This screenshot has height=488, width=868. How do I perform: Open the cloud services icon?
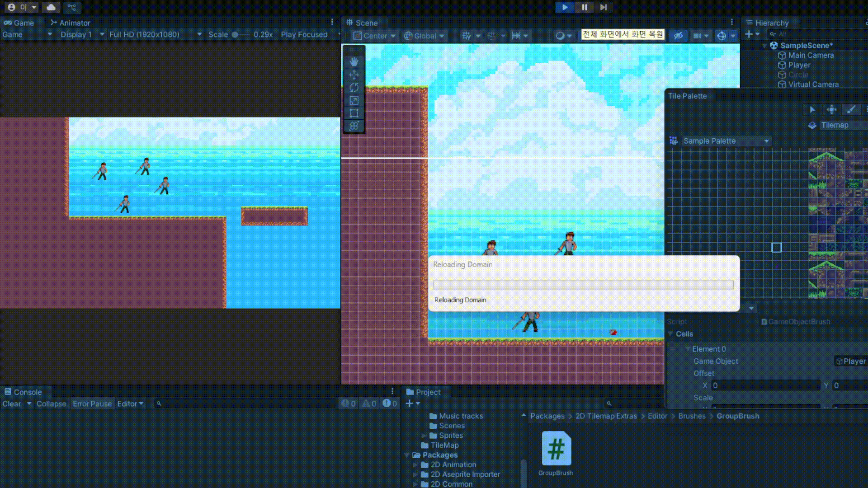[x=51, y=7]
